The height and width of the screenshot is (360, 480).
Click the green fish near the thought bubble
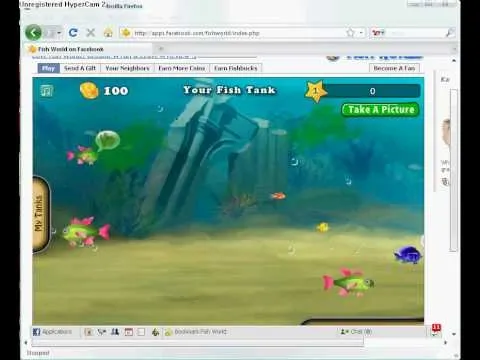pyautogui.click(x=82, y=156)
